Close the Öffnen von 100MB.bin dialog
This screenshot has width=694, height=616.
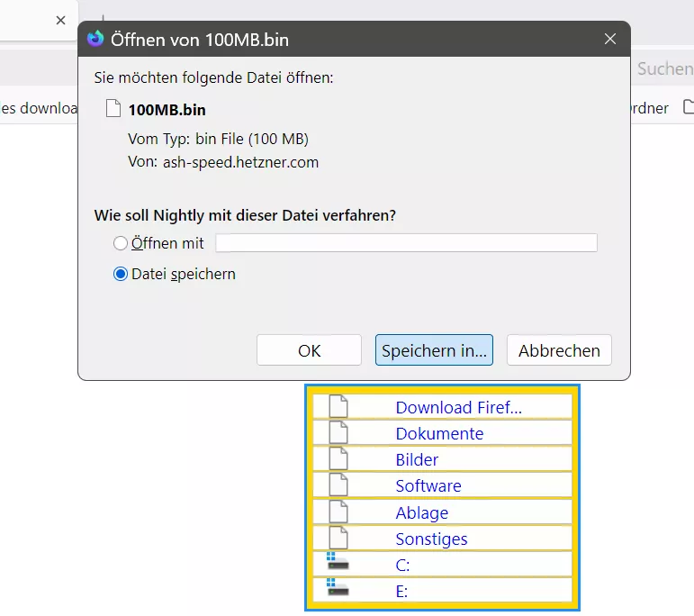pyautogui.click(x=610, y=39)
